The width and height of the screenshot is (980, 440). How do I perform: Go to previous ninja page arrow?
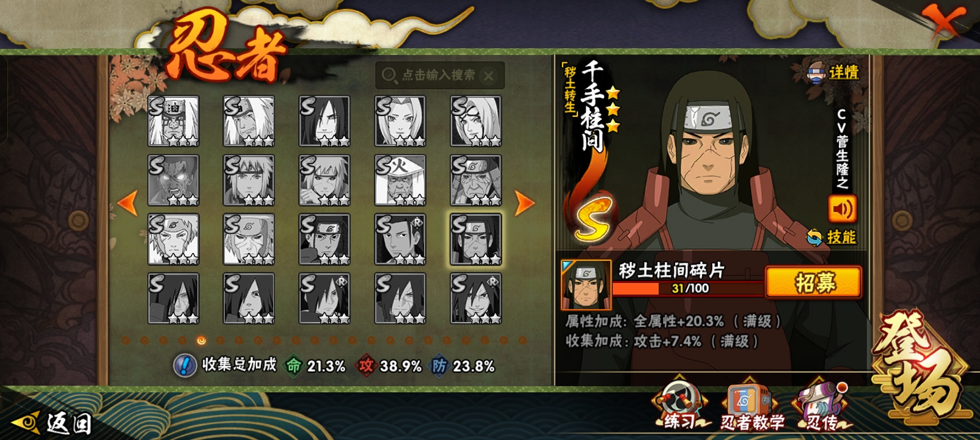click(x=128, y=204)
